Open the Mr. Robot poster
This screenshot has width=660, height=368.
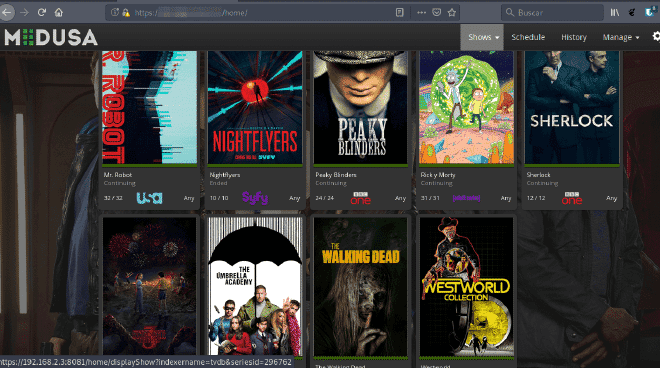[x=149, y=107]
